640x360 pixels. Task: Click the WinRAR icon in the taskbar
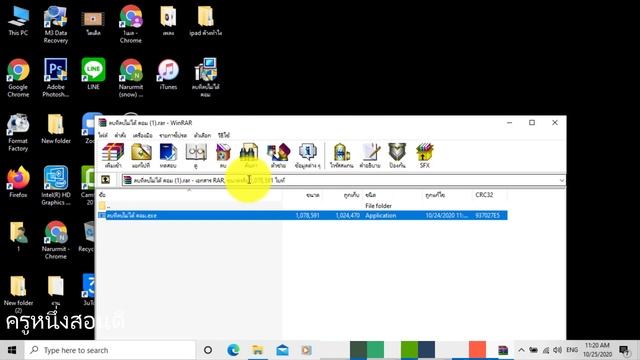coord(503,350)
